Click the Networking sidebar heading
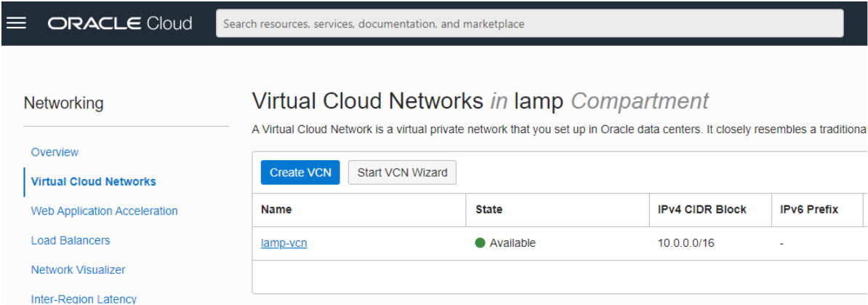868x305 pixels. pos(64,103)
